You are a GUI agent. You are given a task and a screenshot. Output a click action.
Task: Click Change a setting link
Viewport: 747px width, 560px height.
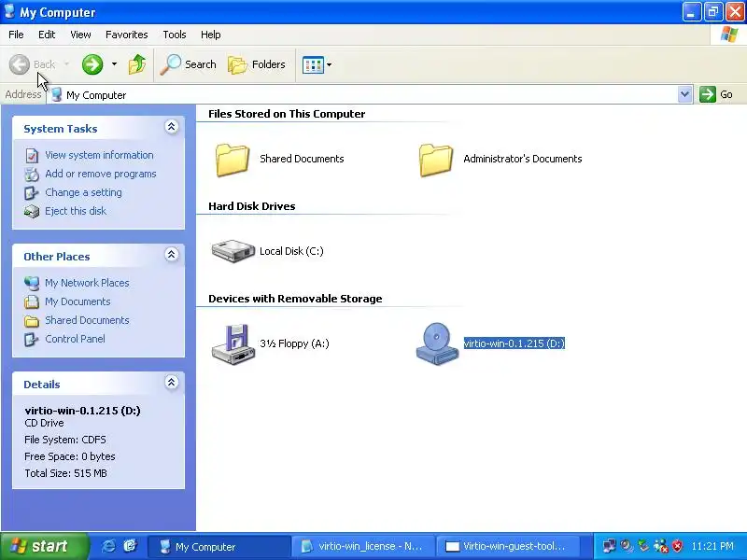coord(83,192)
